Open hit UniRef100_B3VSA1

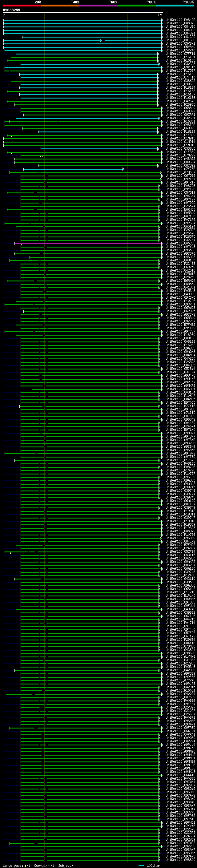180,118
